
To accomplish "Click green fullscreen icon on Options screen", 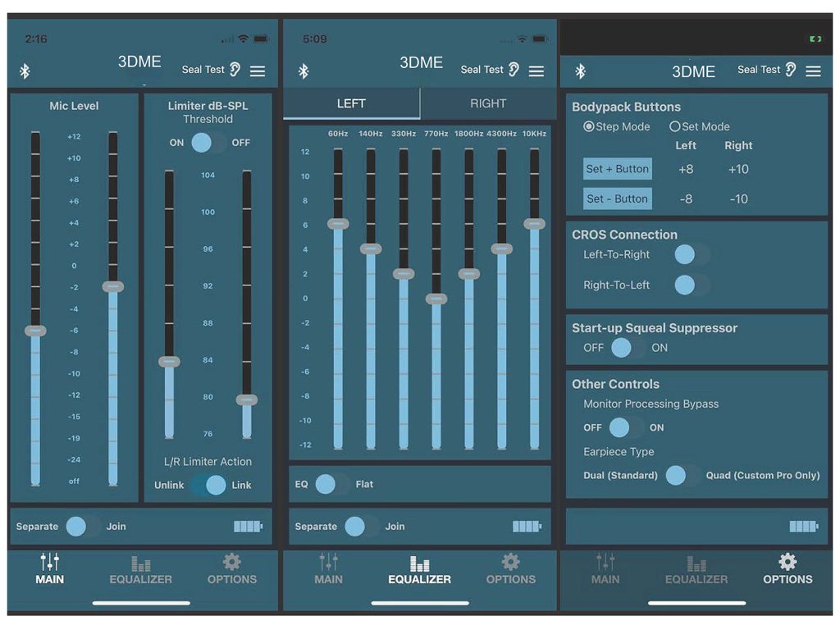I will [x=815, y=39].
